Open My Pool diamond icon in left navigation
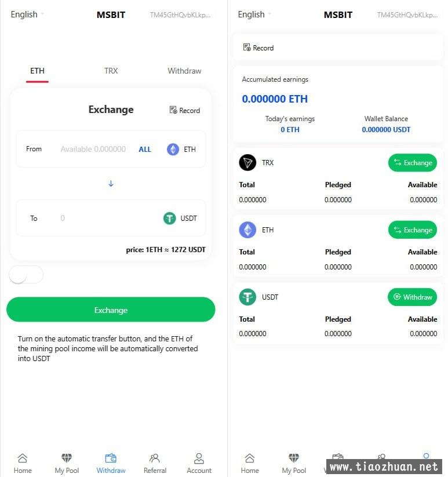The height and width of the screenshot is (477, 448). click(67, 458)
